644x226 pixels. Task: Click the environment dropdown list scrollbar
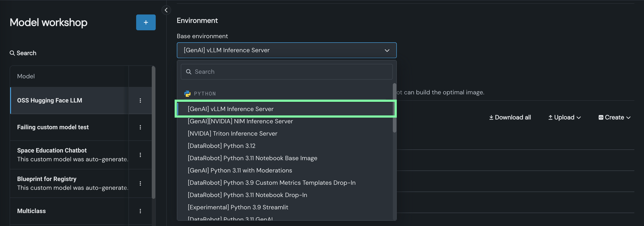click(394, 108)
